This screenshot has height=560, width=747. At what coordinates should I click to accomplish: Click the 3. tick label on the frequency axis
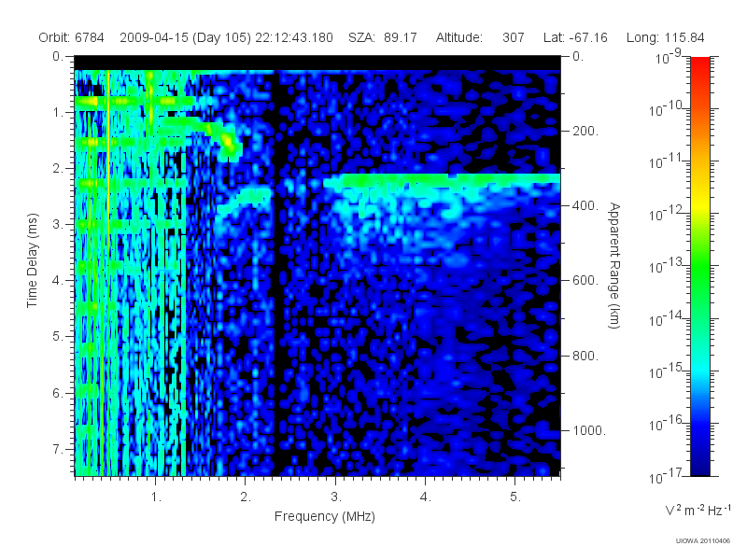click(336, 497)
